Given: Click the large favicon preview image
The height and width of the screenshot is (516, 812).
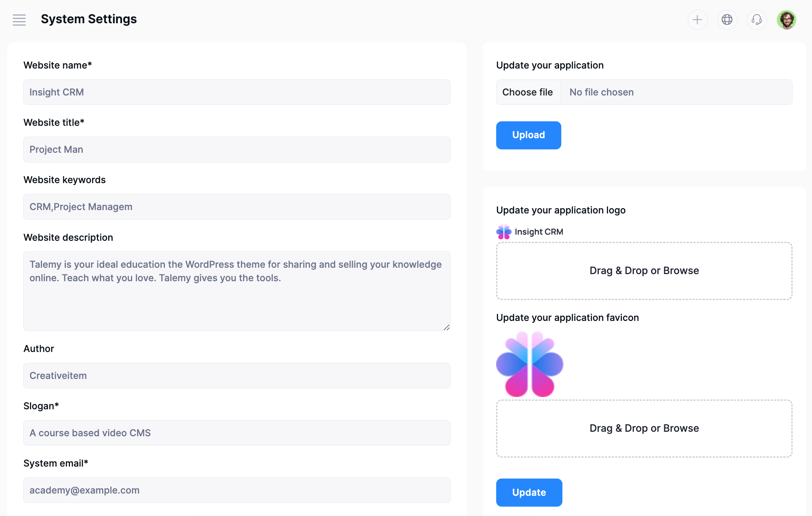Looking at the screenshot, I should point(529,364).
